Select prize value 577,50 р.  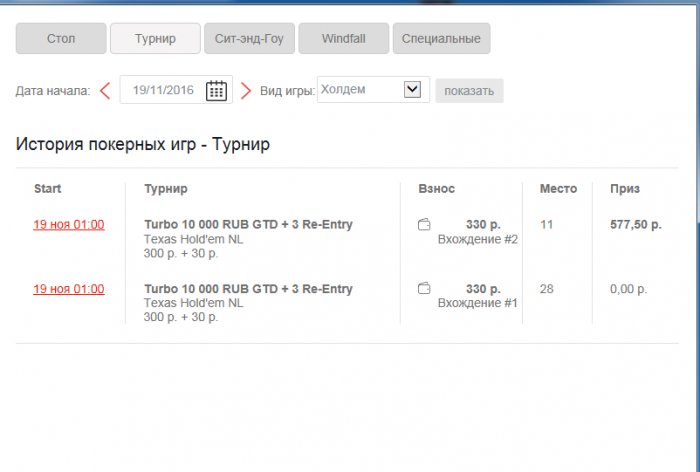[636, 224]
